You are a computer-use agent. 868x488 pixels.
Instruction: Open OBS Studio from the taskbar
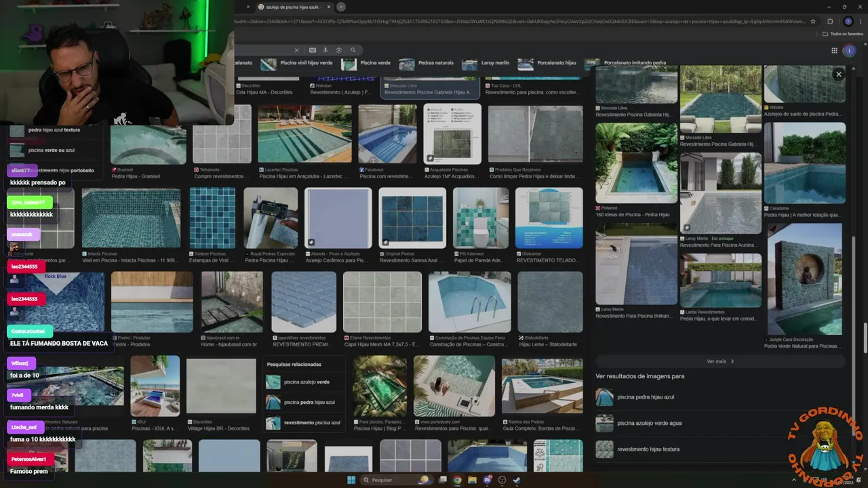click(x=502, y=480)
